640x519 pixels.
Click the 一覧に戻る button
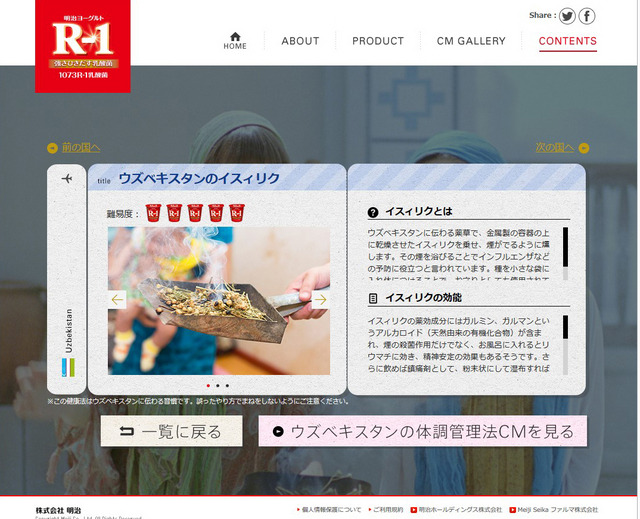coord(171,431)
